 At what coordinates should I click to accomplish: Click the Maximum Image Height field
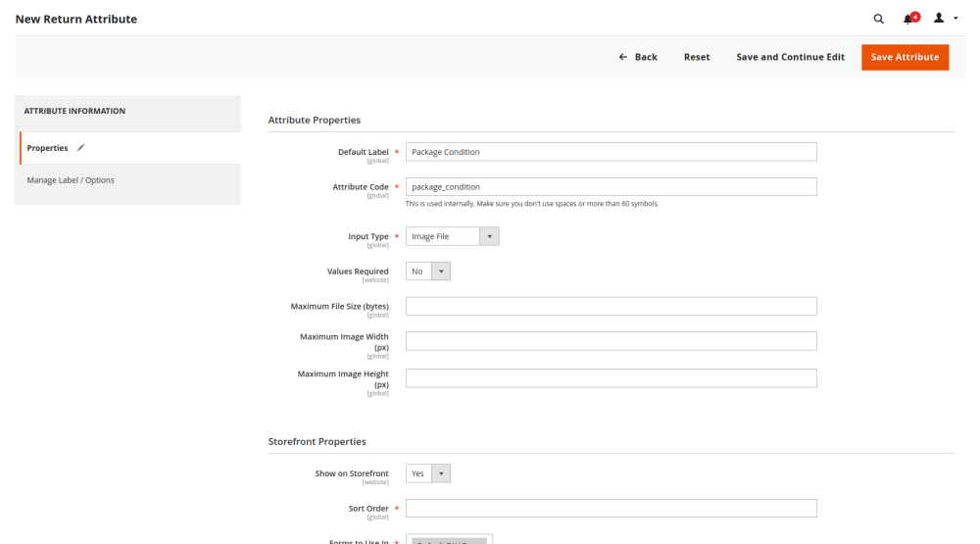pyautogui.click(x=611, y=378)
